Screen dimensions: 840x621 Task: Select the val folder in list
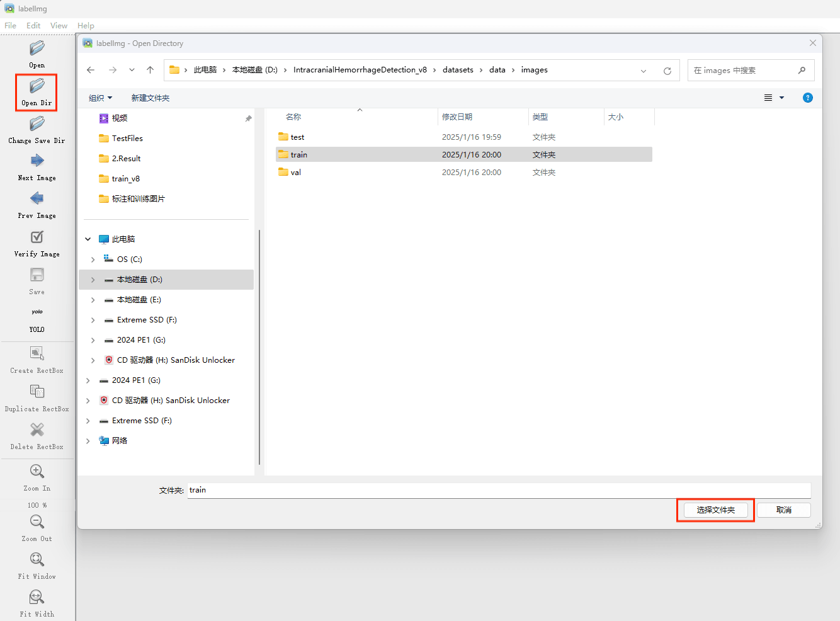295,173
